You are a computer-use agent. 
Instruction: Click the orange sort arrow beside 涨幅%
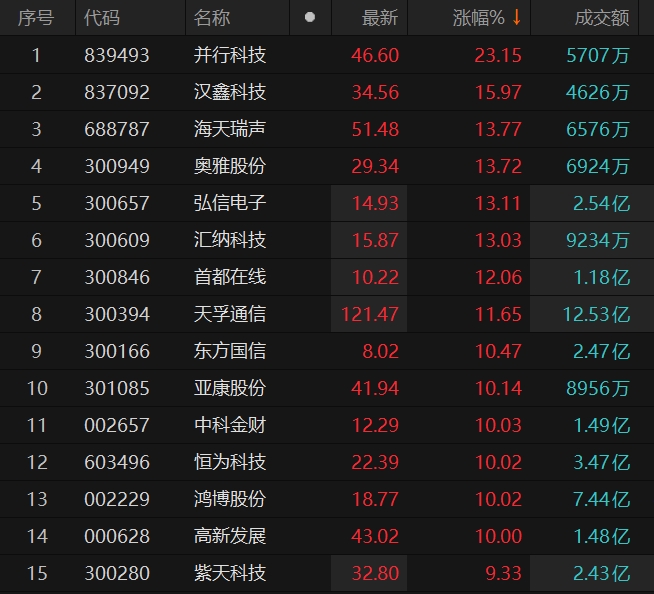click(516, 18)
